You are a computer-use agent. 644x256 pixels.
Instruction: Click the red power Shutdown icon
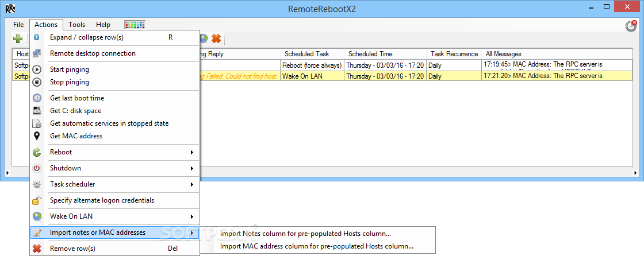(x=37, y=168)
